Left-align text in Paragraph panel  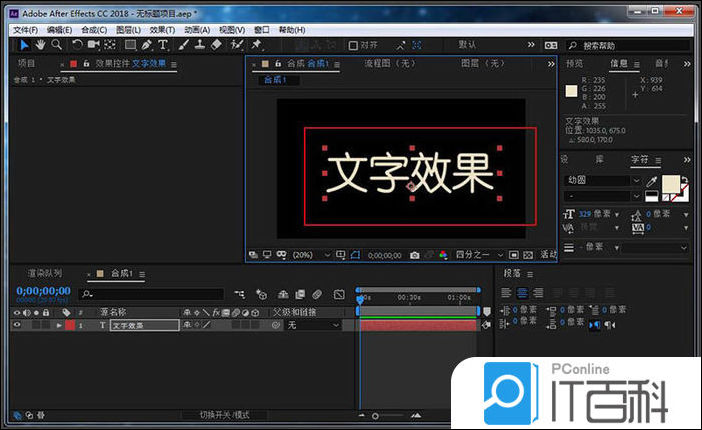click(x=506, y=293)
